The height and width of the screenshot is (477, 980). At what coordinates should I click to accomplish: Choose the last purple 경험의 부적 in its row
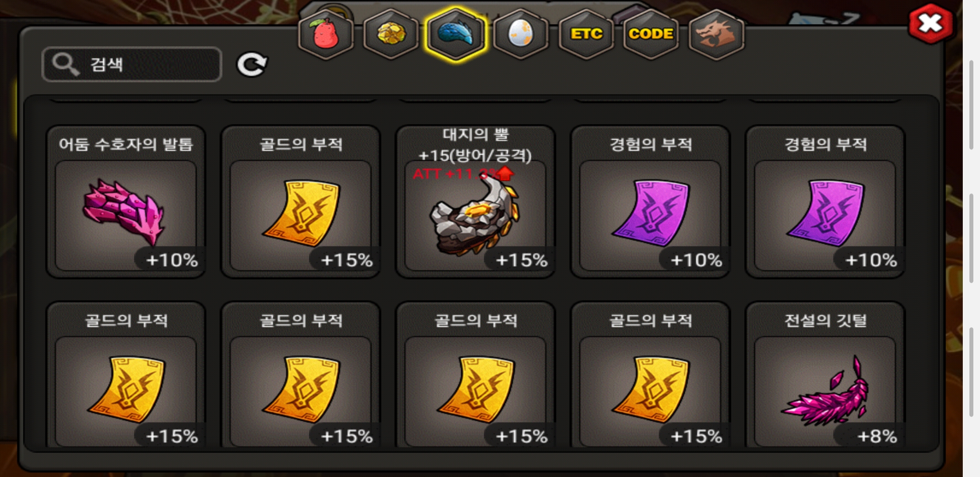click(825, 202)
